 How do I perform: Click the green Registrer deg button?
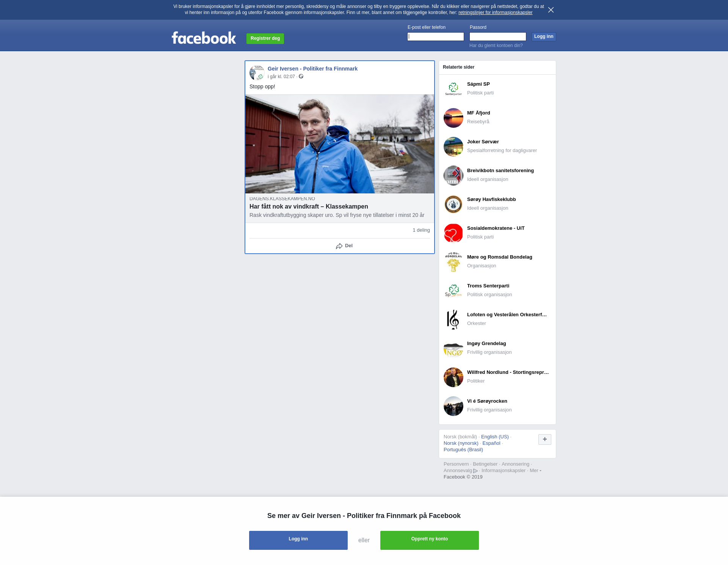pos(265,38)
